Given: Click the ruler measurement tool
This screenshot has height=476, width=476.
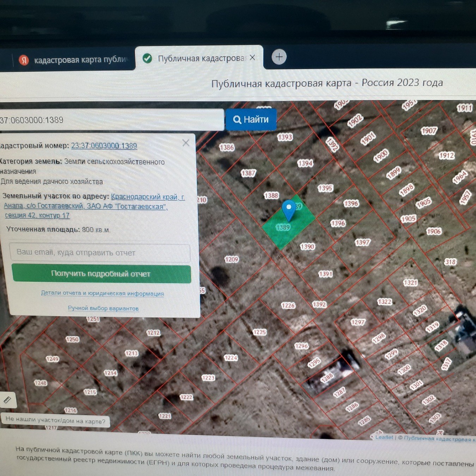Looking at the screenshot, I should click(7, 400).
